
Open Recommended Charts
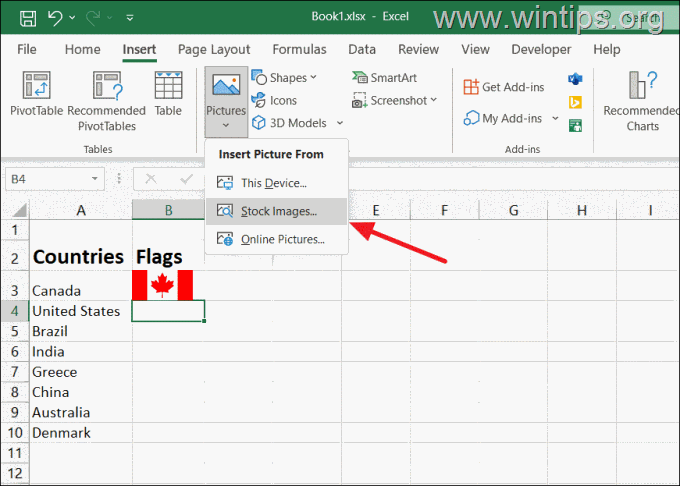pyautogui.click(x=642, y=101)
